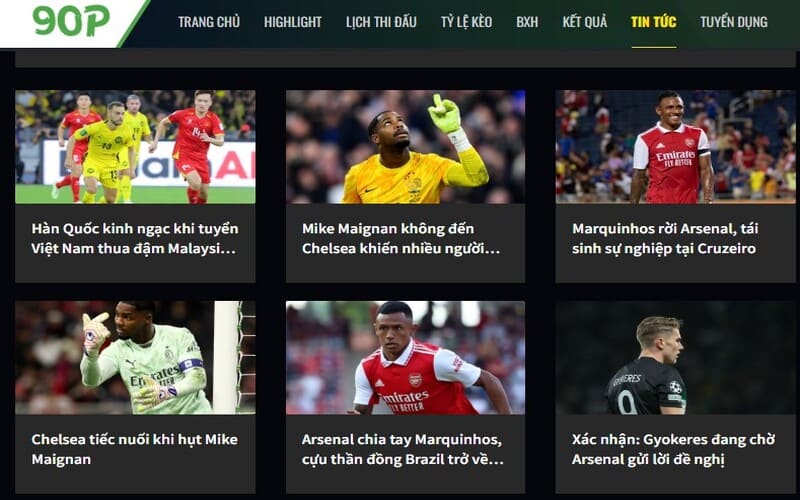View KẾT QUẢ results page

(585, 22)
